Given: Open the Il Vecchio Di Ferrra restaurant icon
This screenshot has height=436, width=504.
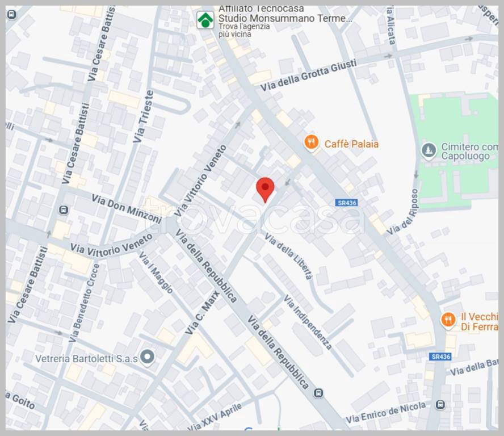Looking at the screenshot, I should tap(448, 321).
